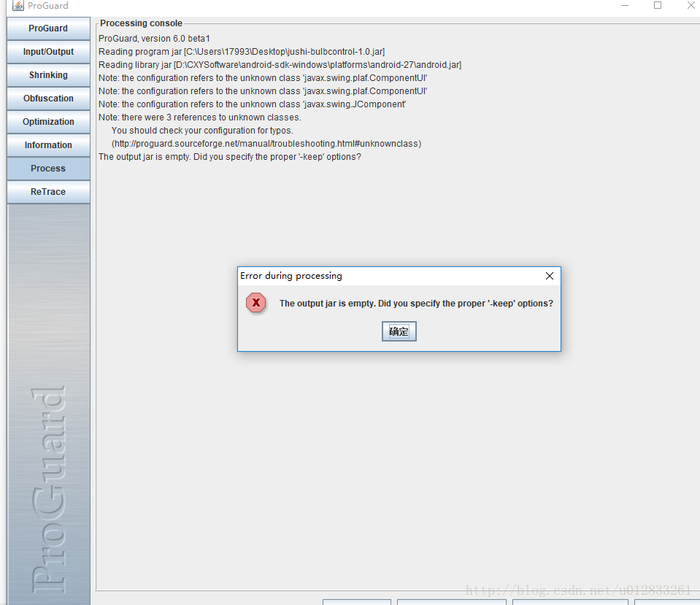Click the 'Reading program jar' console line
This screenshot has height=605, width=700.
pyautogui.click(x=242, y=52)
